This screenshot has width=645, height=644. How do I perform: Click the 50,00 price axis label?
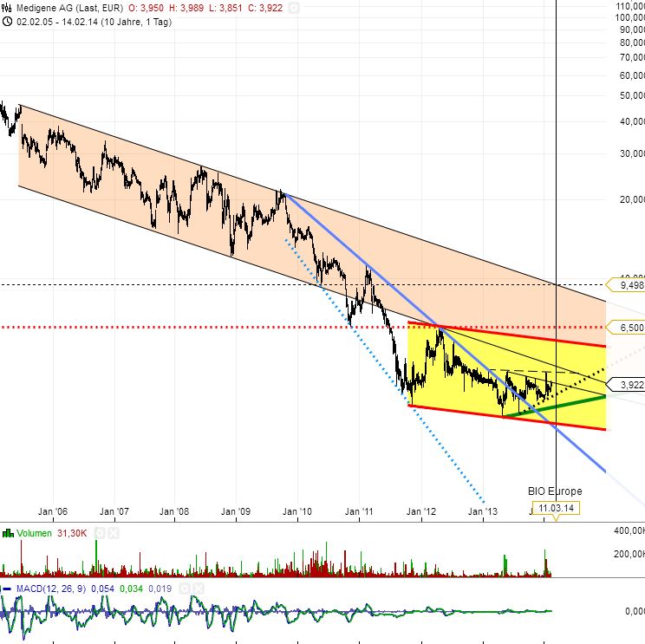tap(632, 95)
